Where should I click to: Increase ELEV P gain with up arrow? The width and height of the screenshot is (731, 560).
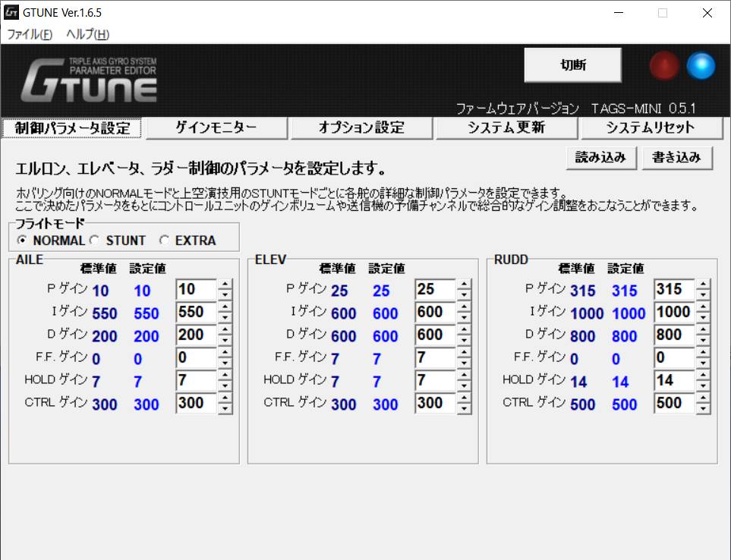click(464, 284)
